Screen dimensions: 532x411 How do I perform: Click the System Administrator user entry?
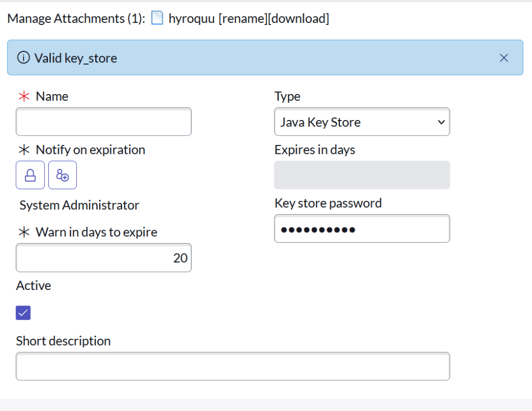coord(79,205)
